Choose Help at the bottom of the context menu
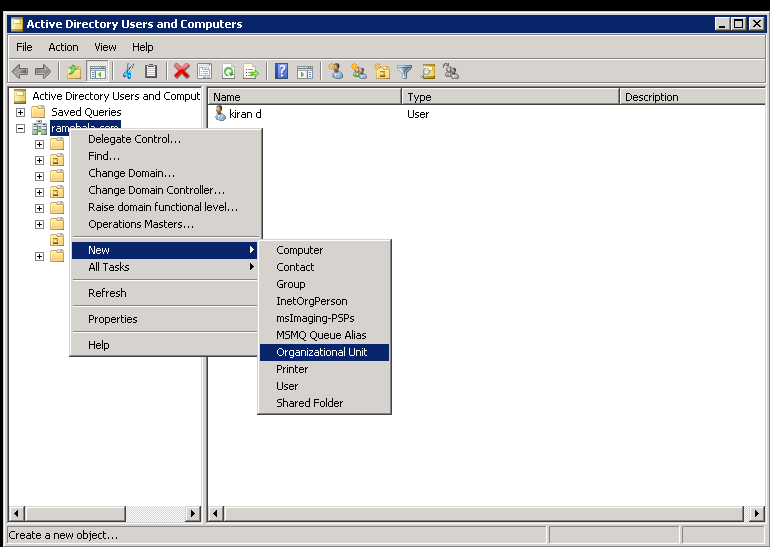Screen dimensions: 770x547 pyautogui.click(x=165, y=345)
